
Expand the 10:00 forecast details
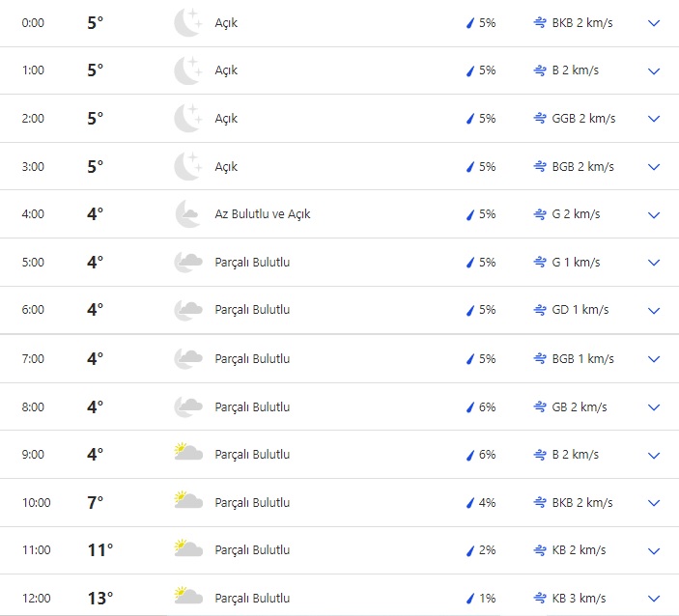coord(654,502)
